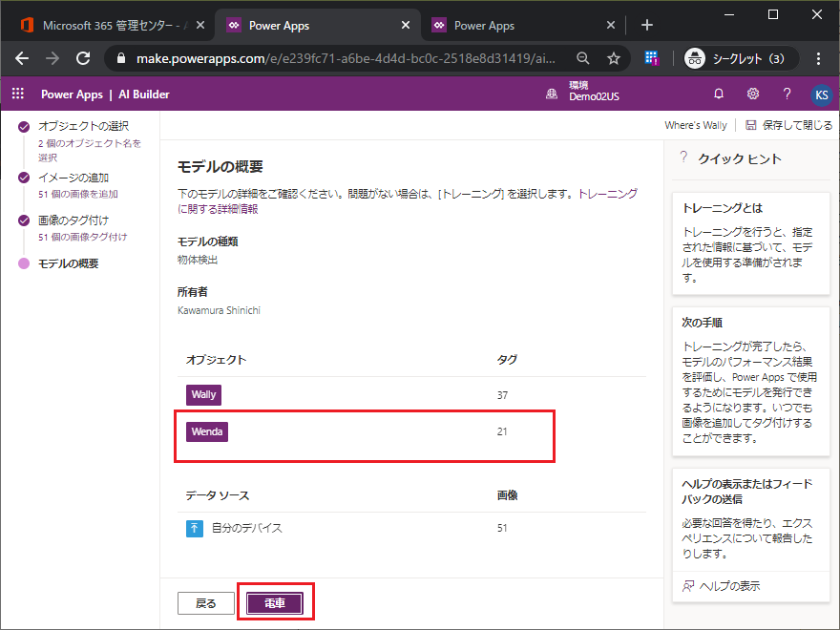
Task: Click the completed 画像のタグ付け check icon
Action: pyautogui.click(x=24, y=220)
